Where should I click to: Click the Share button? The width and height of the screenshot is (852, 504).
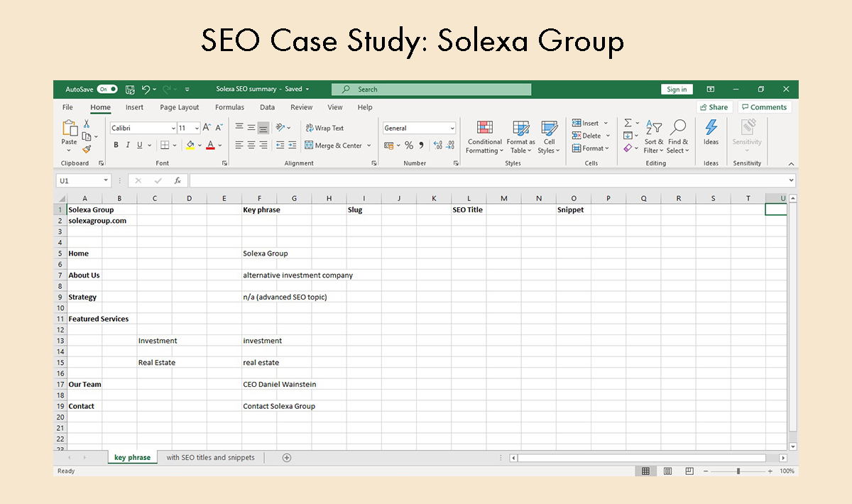(x=714, y=107)
